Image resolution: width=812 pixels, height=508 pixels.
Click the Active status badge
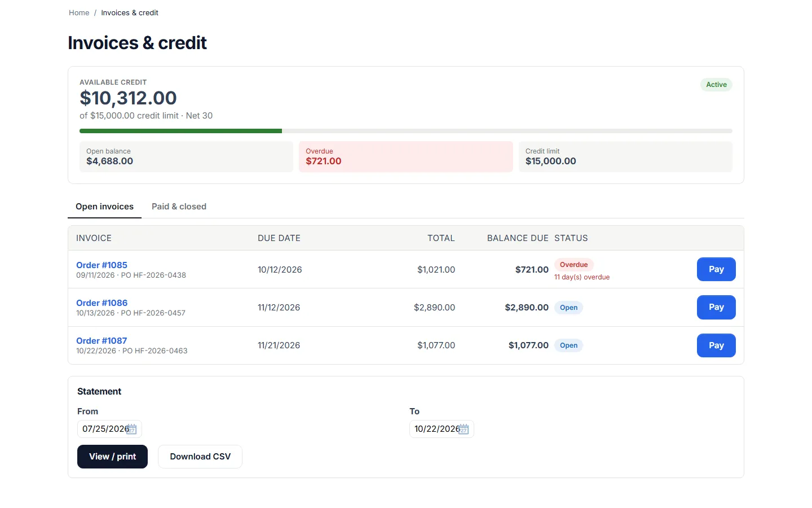(x=716, y=85)
